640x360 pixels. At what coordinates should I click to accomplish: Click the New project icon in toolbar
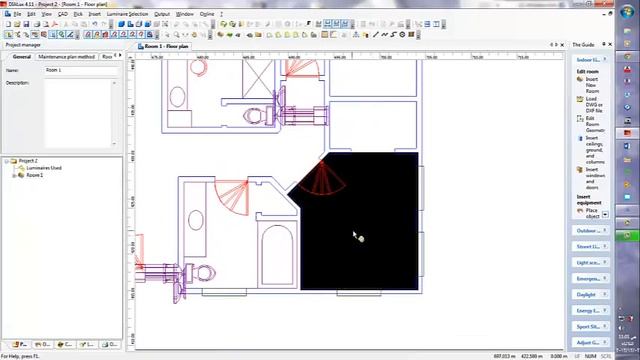click(8, 24)
